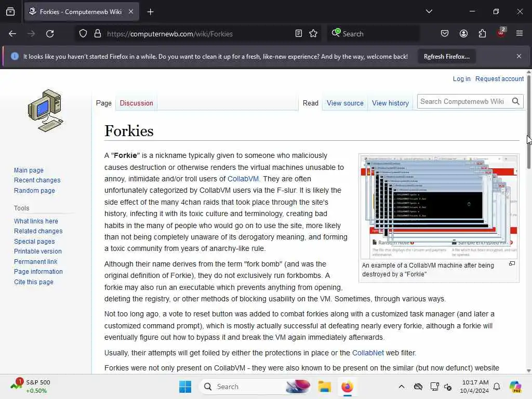532x399 pixels.
Task: Open the destroyed CollabVM machine thumbnail
Action: pyautogui.click(x=438, y=207)
